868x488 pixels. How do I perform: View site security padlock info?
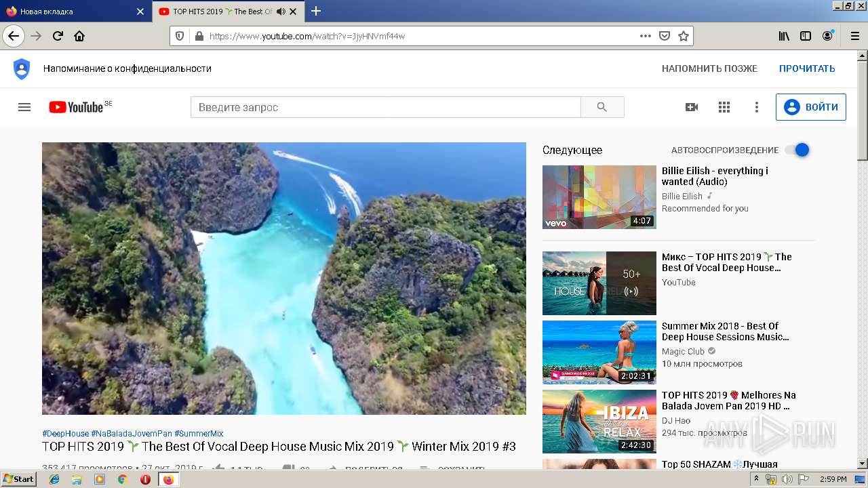(199, 36)
